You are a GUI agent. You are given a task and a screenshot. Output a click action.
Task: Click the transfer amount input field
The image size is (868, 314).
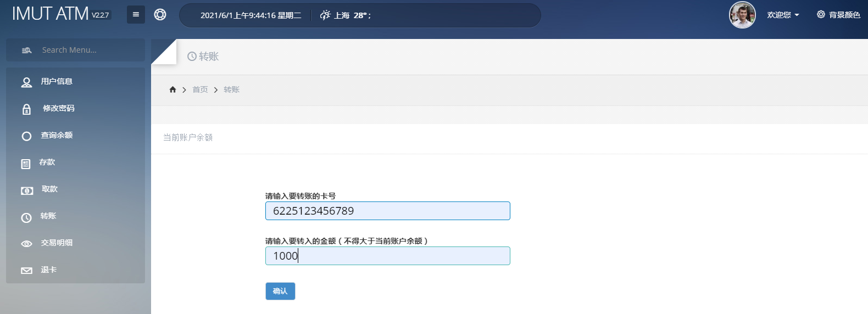(388, 256)
